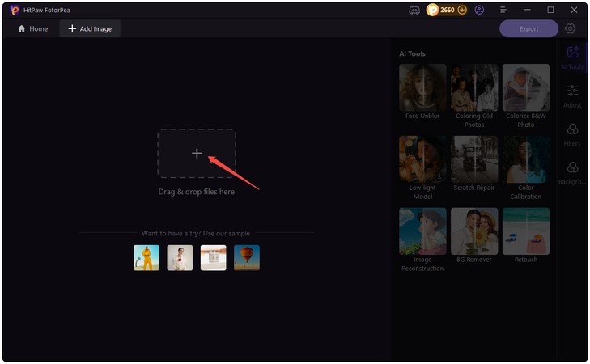Click Add Image tab

[90, 28]
